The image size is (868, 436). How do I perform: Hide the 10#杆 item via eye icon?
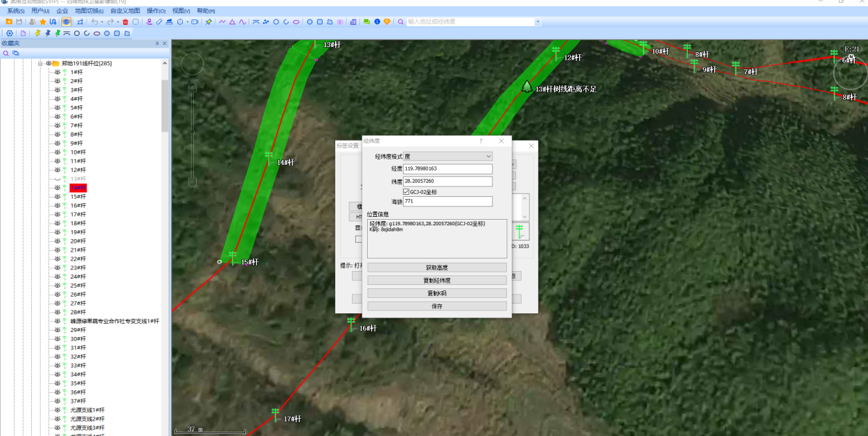point(58,152)
